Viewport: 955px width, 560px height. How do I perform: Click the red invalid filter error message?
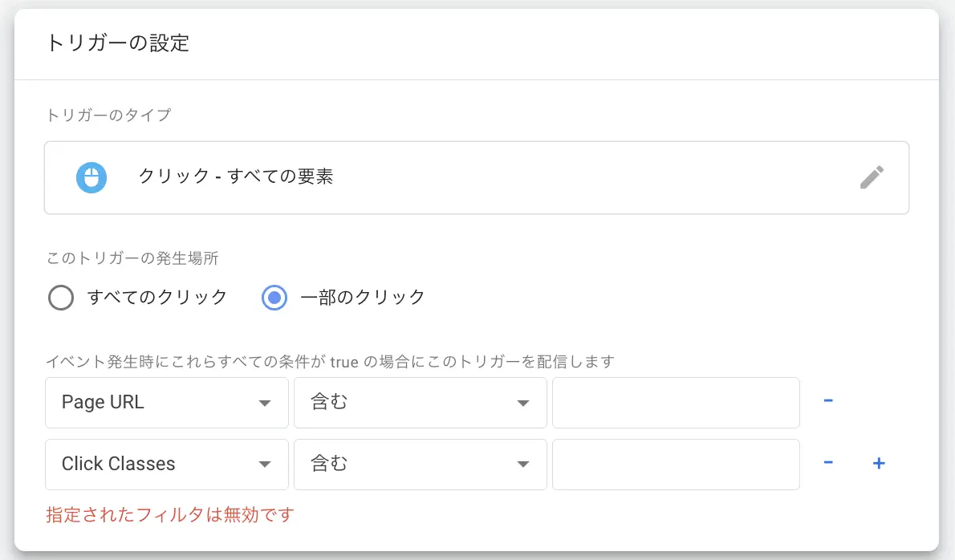pyautogui.click(x=170, y=515)
